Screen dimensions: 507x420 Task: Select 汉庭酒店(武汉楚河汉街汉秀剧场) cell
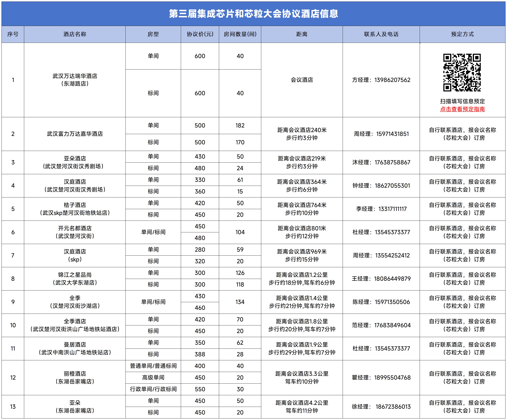(75, 186)
